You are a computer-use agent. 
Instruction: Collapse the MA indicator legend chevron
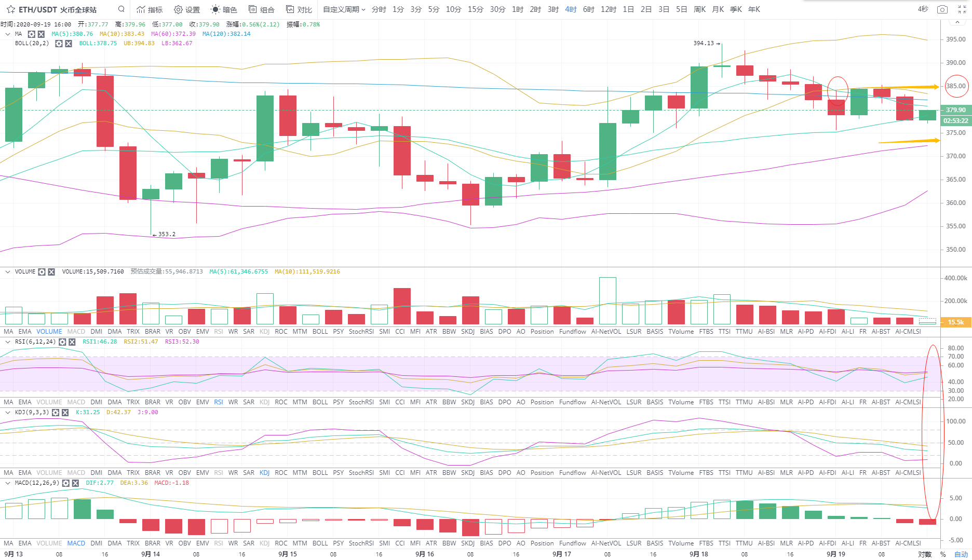pos(8,34)
